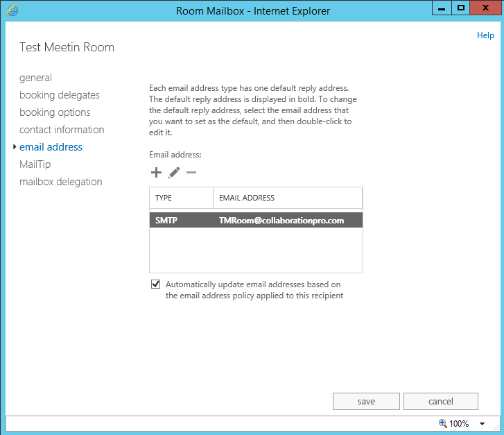The height and width of the screenshot is (435, 504).
Task: Sort by TYPE column header
Action: [181, 198]
